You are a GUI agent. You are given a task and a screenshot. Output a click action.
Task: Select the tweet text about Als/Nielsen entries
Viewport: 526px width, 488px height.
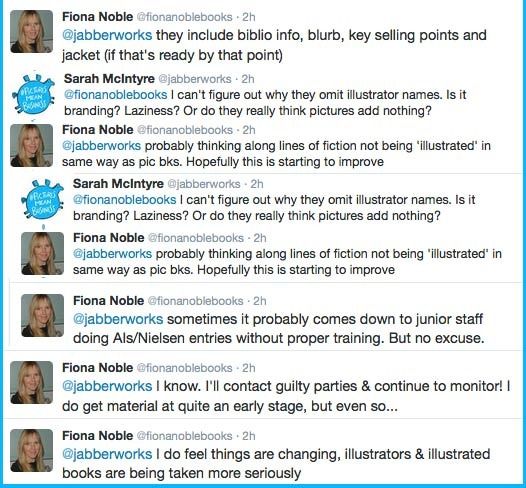click(x=279, y=329)
